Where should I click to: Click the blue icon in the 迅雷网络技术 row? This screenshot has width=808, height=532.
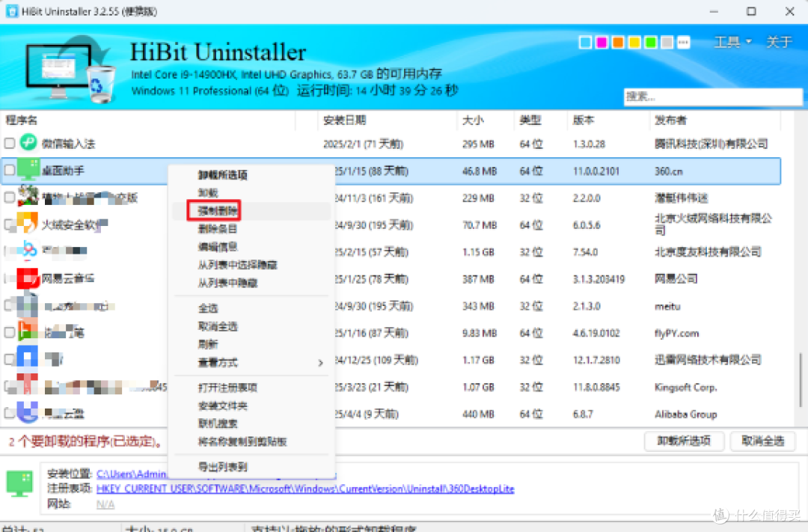point(28,358)
